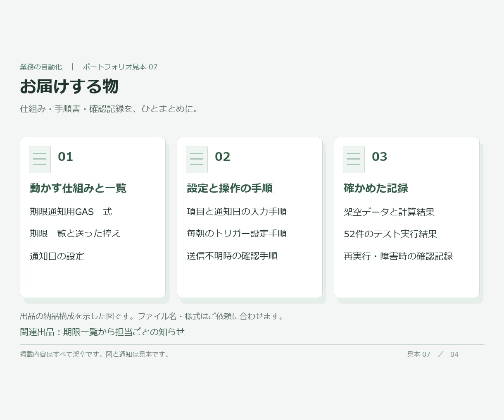Click the document icon on card 02
The width and height of the screenshot is (504, 420).
[x=197, y=160]
